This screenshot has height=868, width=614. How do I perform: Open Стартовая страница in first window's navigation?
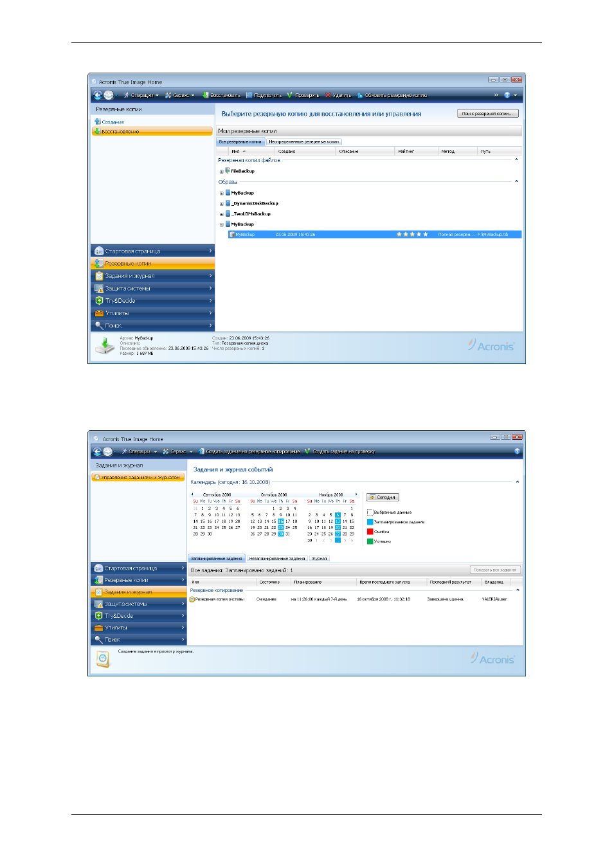[152, 251]
